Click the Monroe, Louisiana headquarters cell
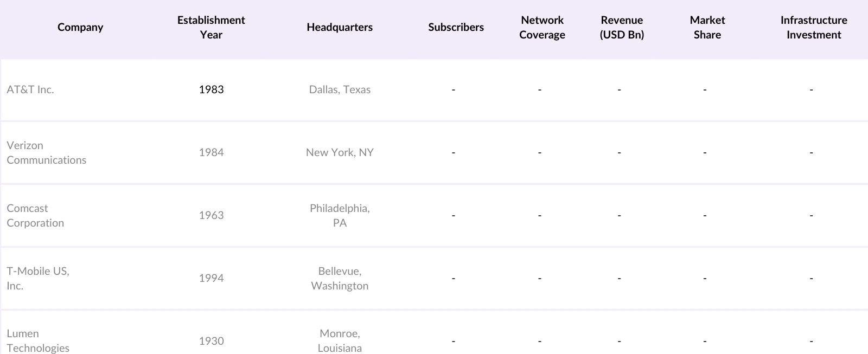Viewport: 868px width, 354px height. click(340, 340)
